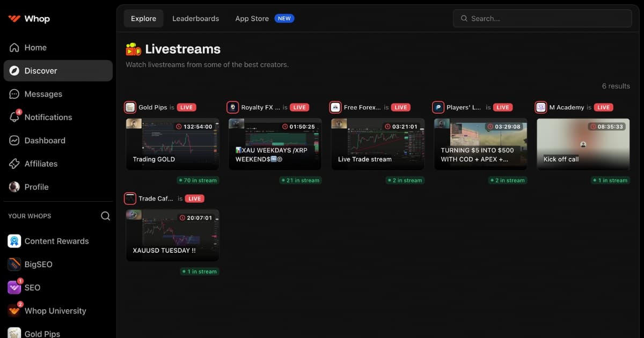Click the Whop logo at the top

click(27, 18)
